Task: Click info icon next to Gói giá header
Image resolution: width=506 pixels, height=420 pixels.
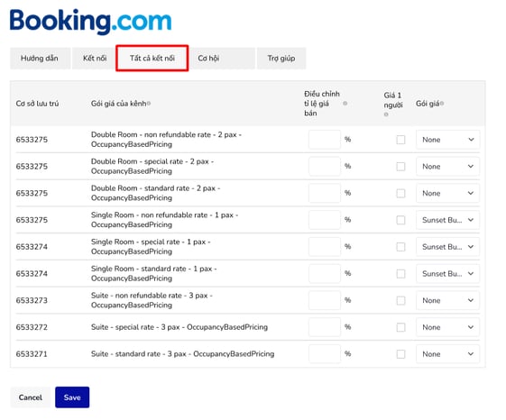Action: point(442,104)
